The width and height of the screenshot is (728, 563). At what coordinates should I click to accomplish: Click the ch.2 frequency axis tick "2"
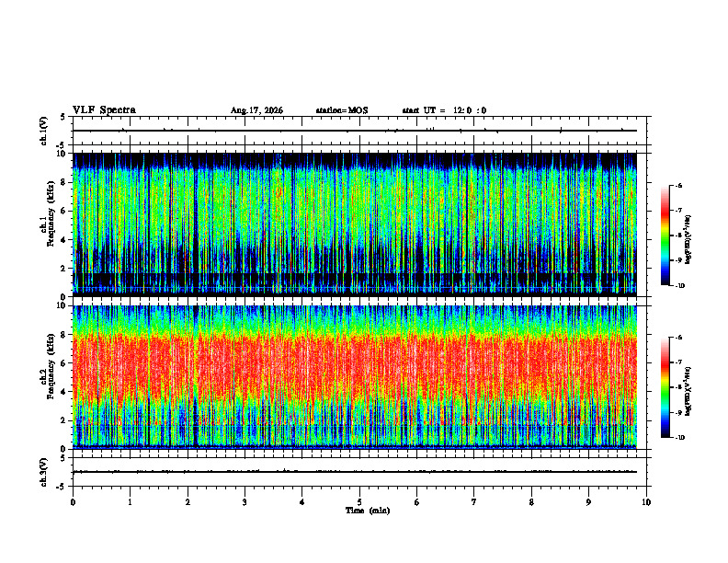coord(64,420)
